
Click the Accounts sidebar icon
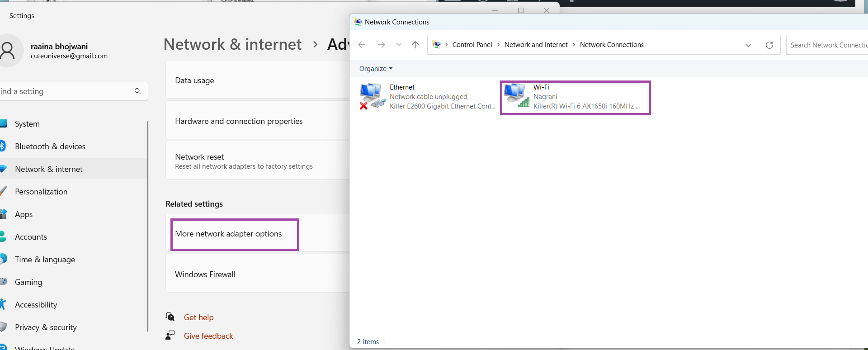[x=3, y=236]
